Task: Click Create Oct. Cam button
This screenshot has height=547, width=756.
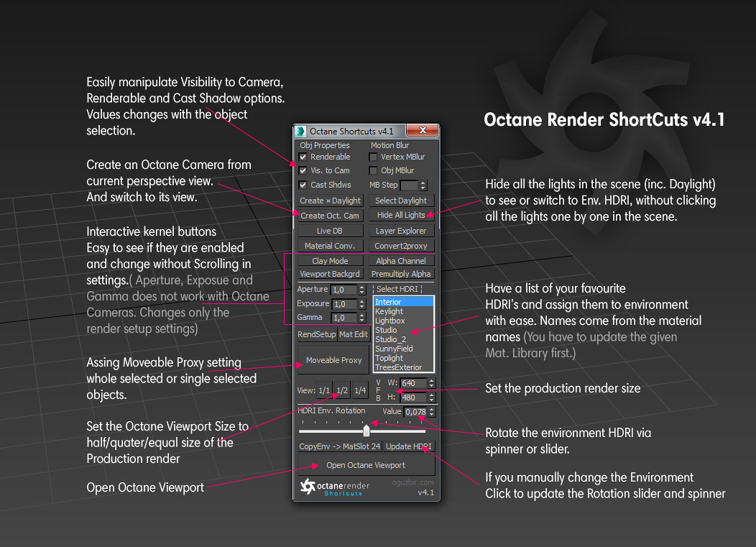Action: pos(330,216)
